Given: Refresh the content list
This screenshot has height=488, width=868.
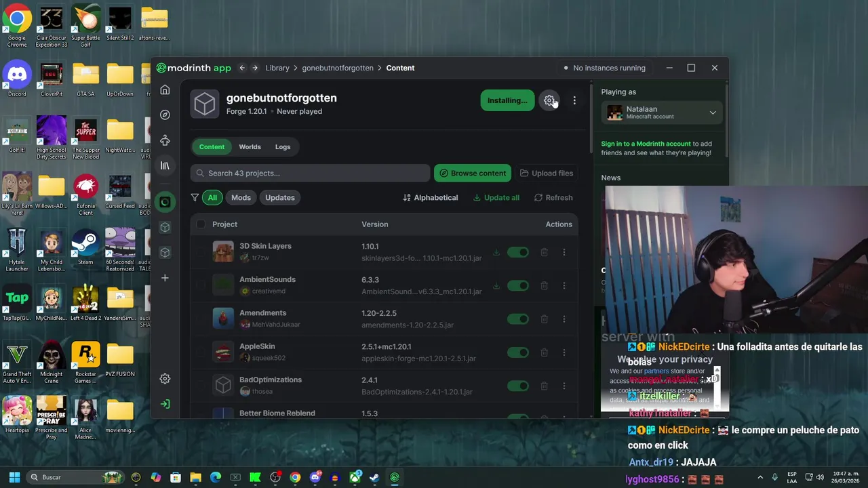Looking at the screenshot, I should tap(553, 197).
